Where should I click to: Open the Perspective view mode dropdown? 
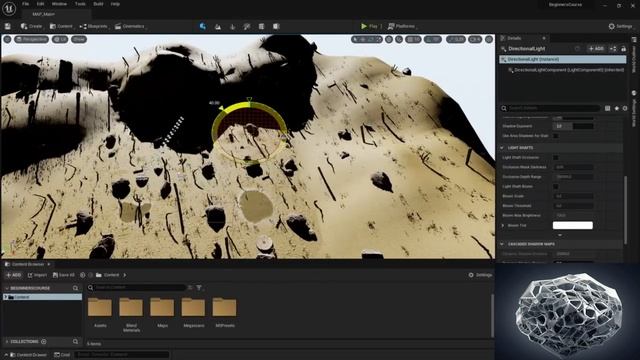[x=31, y=39]
